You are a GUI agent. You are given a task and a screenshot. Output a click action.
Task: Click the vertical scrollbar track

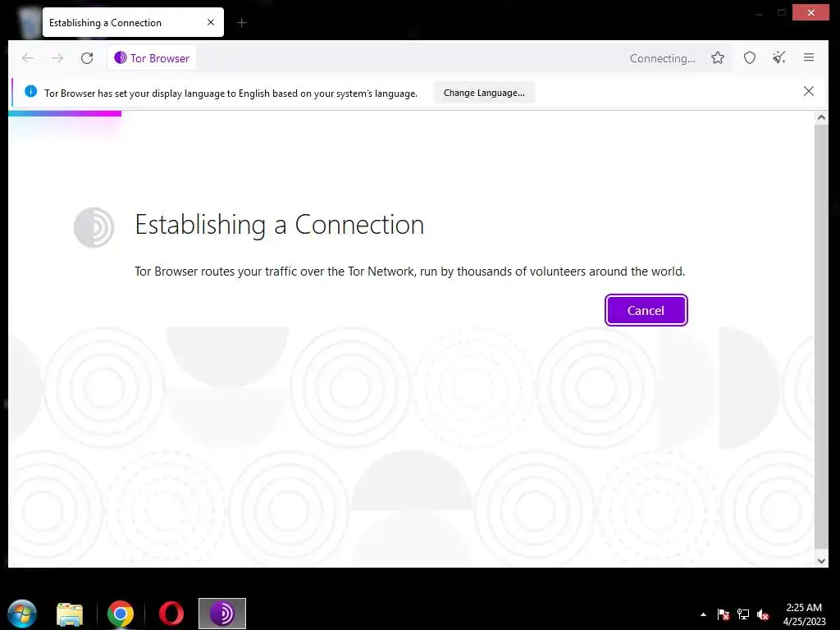(821, 337)
